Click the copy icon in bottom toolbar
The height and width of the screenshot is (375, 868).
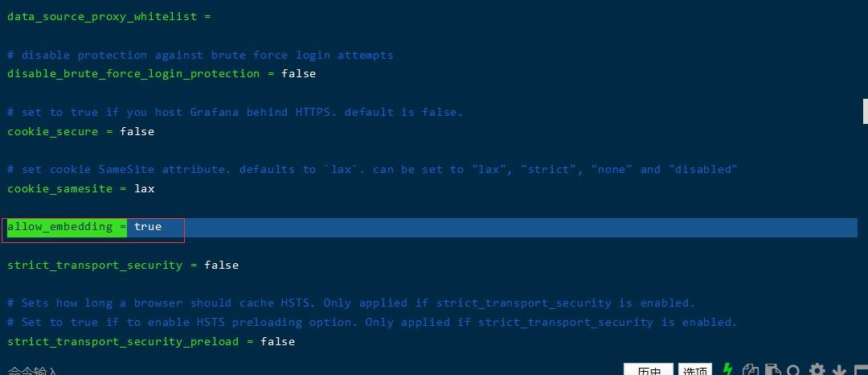tap(751, 370)
